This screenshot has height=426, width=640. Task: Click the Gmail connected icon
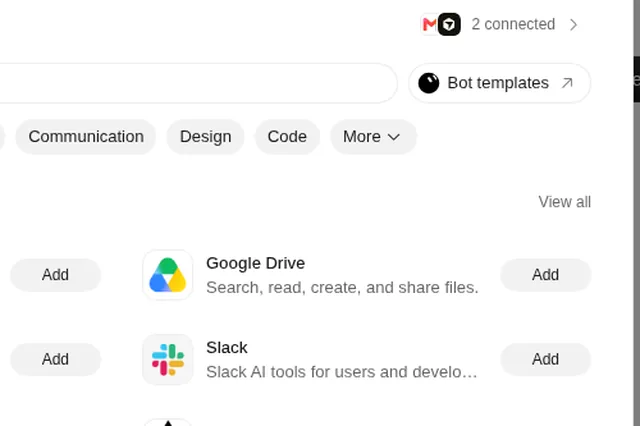click(x=429, y=24)
